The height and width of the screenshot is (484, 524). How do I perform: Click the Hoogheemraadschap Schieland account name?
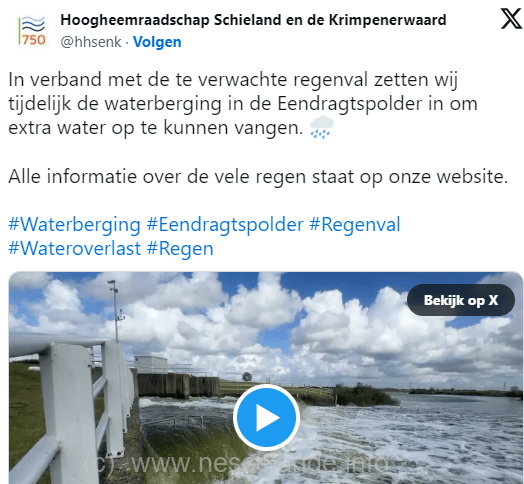[253, 20]
